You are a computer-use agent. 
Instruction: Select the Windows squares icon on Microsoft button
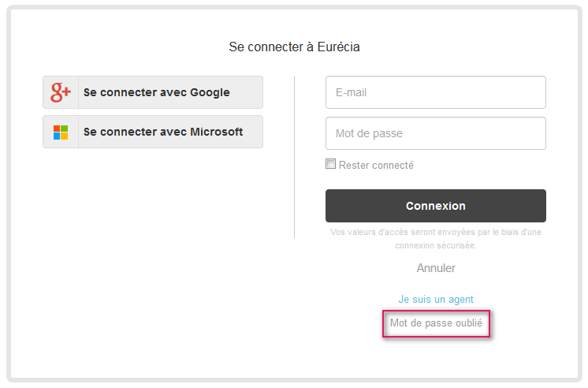[x=61, y=132]
